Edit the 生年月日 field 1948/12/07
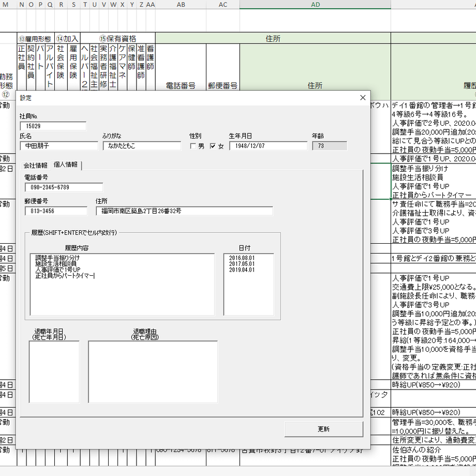This screenshot has width=476, height=476. [x=269, y=146]
